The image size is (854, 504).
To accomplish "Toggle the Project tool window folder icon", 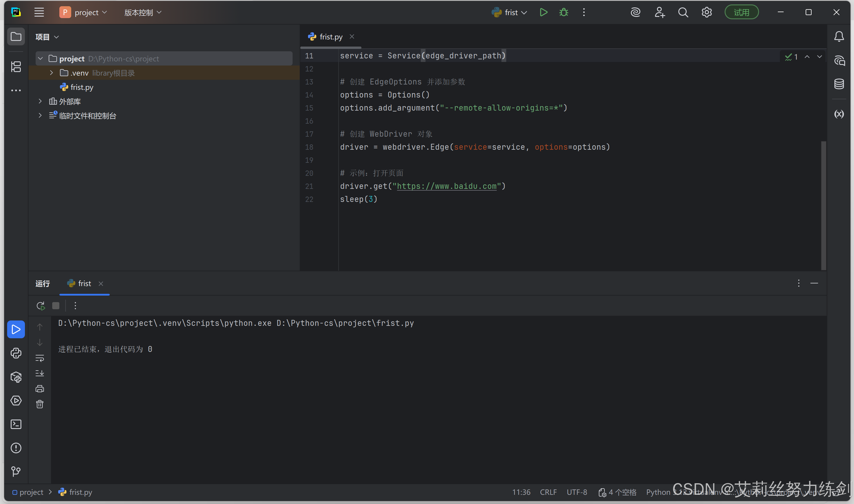I will pyautogui.click(x=16, y=36).
